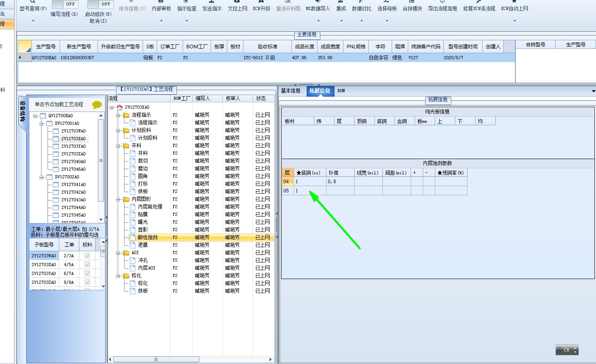Collapse the DV127002A0 tree node
This screenshot has width=596, height=364.
[42, 177]
